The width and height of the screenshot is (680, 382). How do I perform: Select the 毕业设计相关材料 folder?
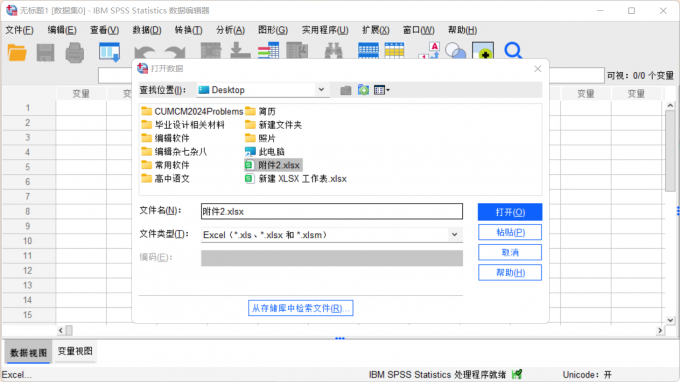(x=183, y=125)
